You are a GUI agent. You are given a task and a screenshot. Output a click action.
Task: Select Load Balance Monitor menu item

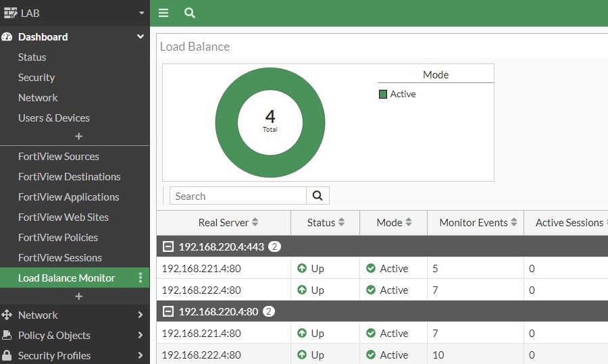pos(74,278)
